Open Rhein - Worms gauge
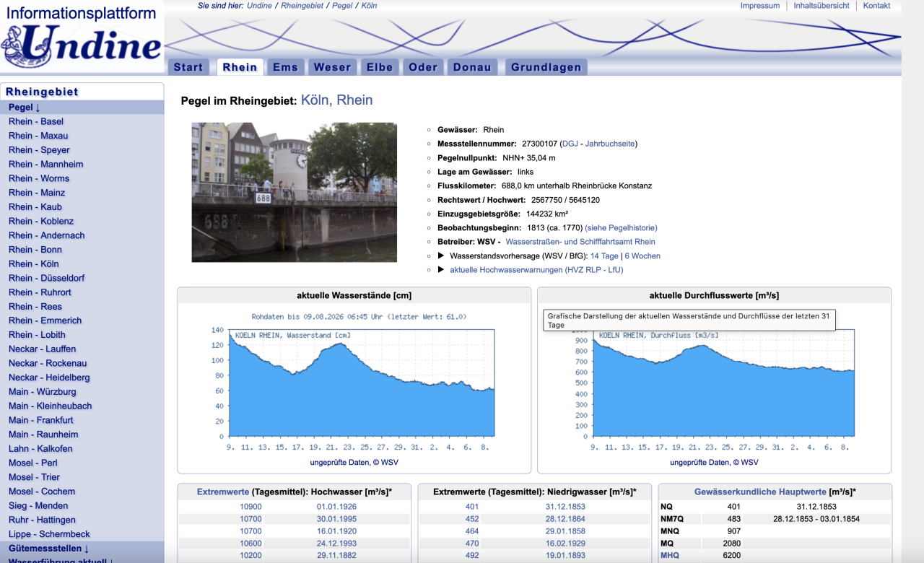924x563 pixels. point(39,178)
